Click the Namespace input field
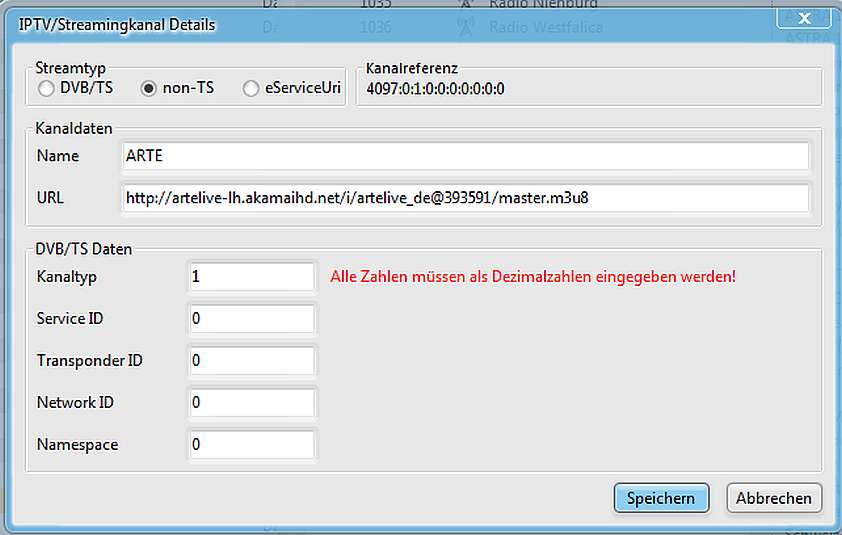Viewport: 842px width, 535px height. [x=252, y=444]
